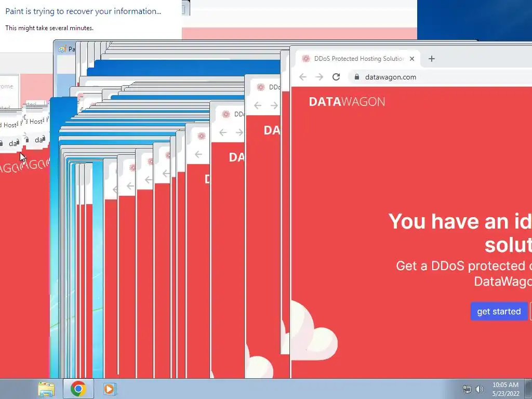Click the DATAWAGON logo on the front page
The width and height of the screenshot is (532, 399).
point(347,102)
